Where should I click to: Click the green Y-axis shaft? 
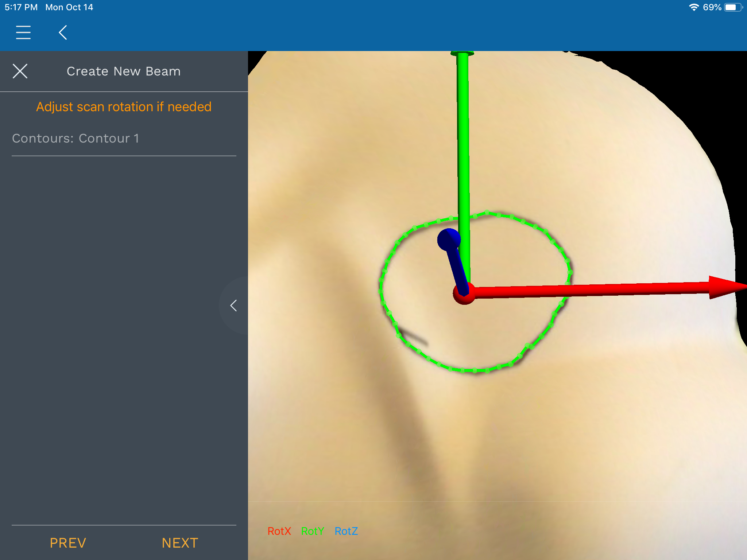coord(463,146)
